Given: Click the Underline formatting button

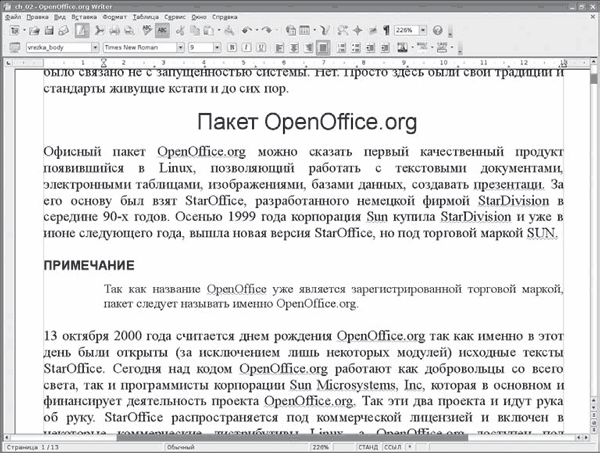Looking at the screenshot, I should click(x=260, y=47).
